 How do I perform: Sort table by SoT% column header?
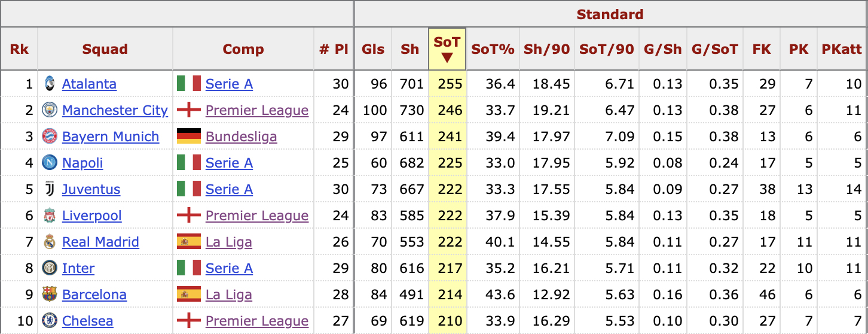pyautogui.click(x=493, y=49)
